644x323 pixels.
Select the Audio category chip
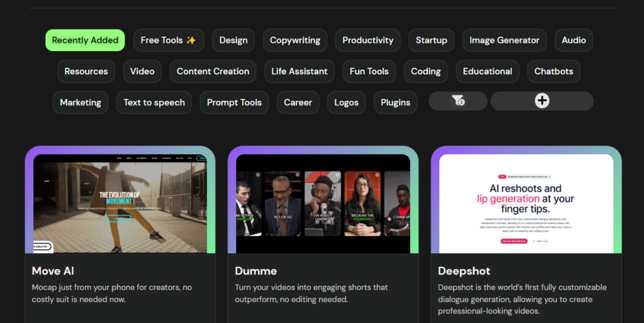point(574,40)
